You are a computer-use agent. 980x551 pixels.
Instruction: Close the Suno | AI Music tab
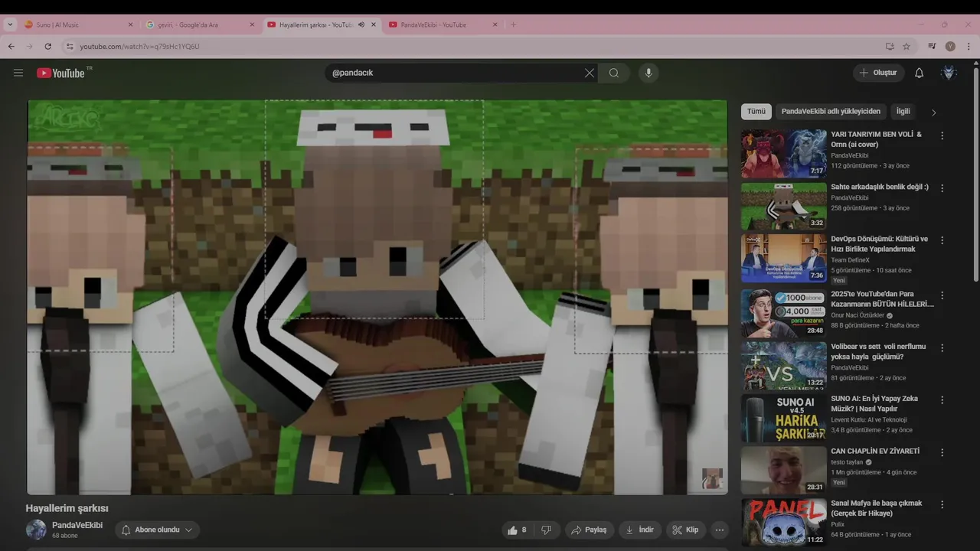point(130,24)
